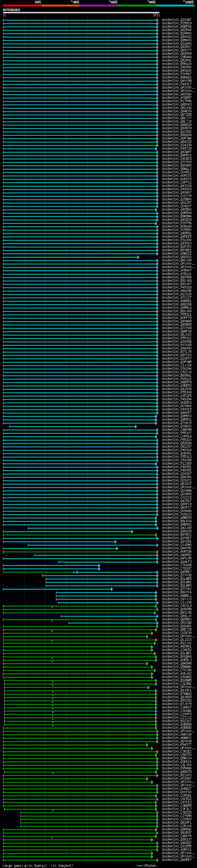Click the UniRef100_P45739 label
The width and height of the screenshot is (197, 868).
click(177, 148)
